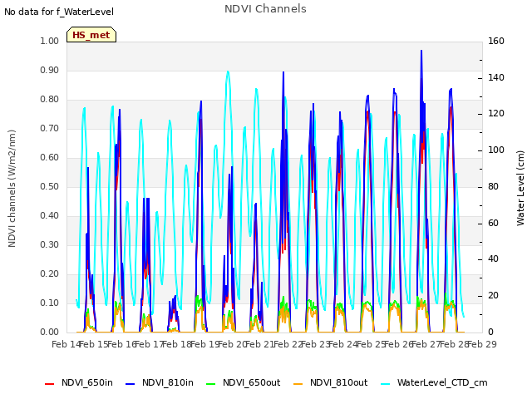532x399 pixels.
Task: Select the NDVI_650out legend entry
Action: (244, 383)
